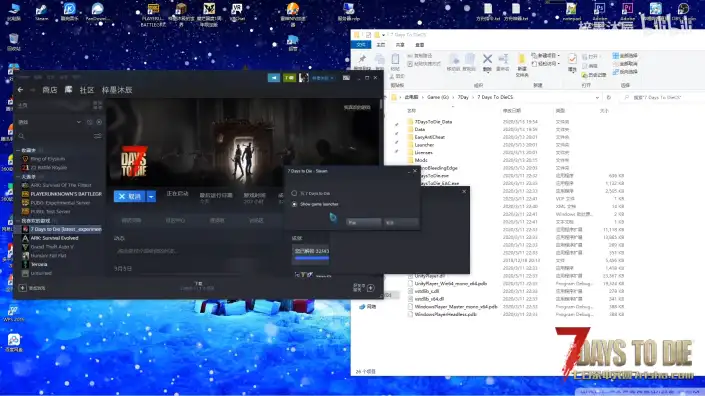Click Play button in launch dialog
This screenshot has height=396, width=705.
(363, 222)
